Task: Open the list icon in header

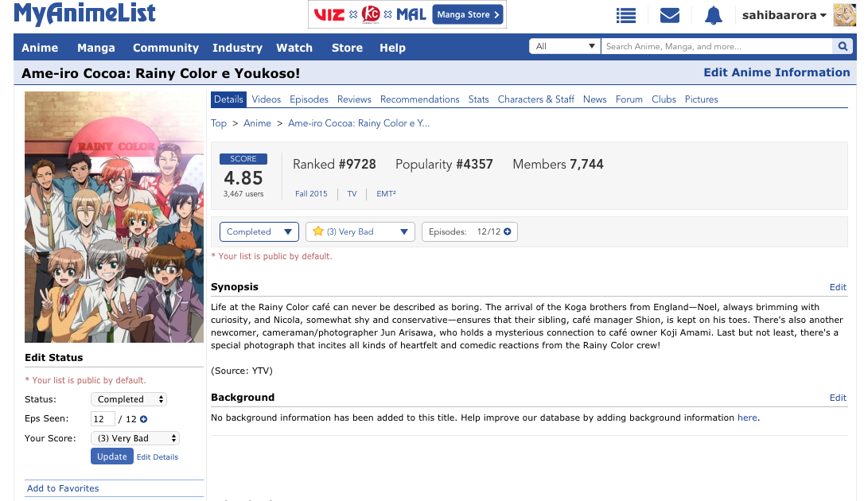Action: (626, 15)
